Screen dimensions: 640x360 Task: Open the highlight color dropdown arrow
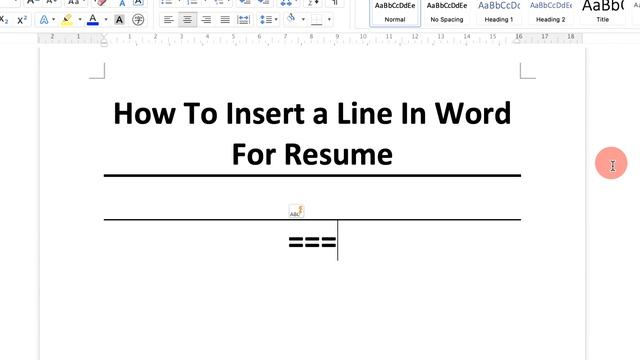coord(80,20)
